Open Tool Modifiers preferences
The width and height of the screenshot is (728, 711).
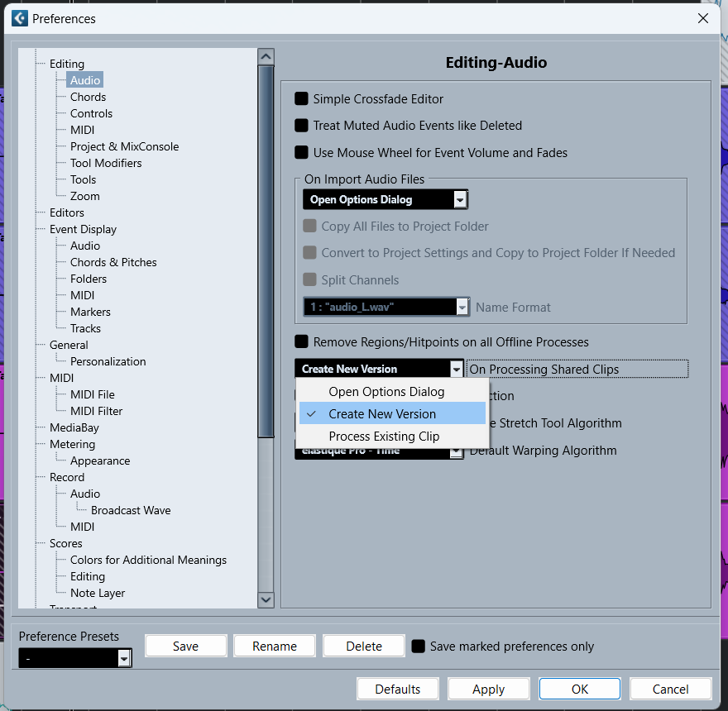[x=106, y=163]
